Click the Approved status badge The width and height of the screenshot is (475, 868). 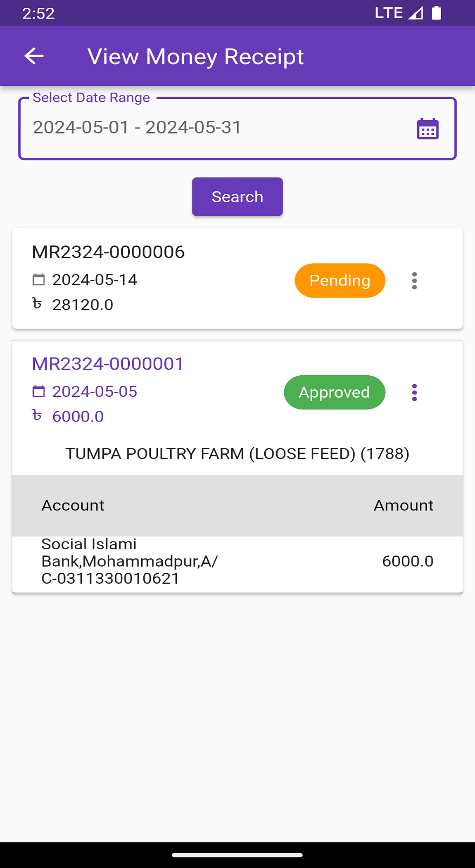click(x=334, y=392)
